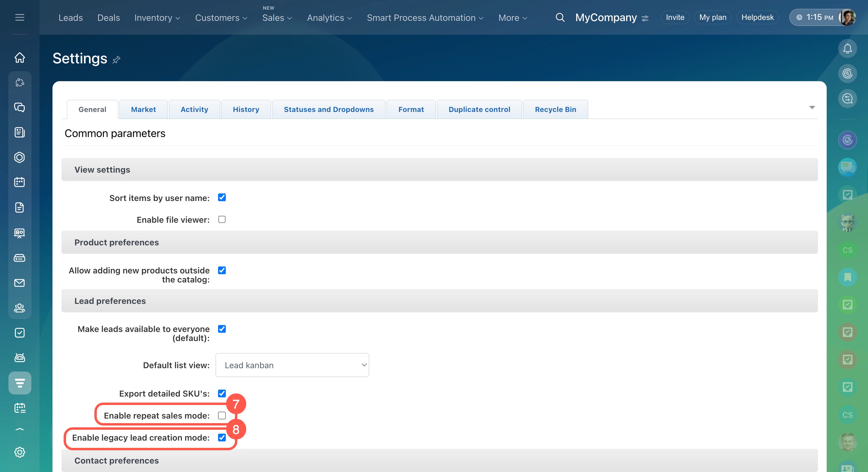Expand the tabs overflow arrow
Viewport: 868px width, 472px height.
point(812,107)
